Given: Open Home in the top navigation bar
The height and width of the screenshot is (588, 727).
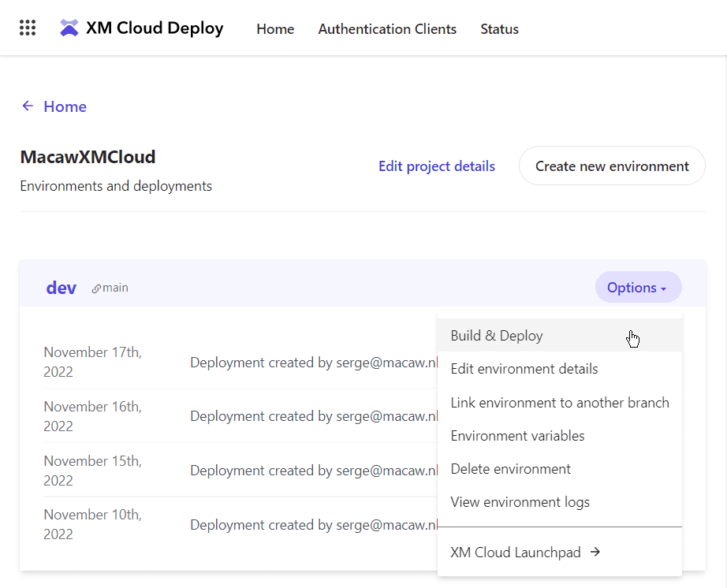Looking at the screenshot, I should coord(275,29).
